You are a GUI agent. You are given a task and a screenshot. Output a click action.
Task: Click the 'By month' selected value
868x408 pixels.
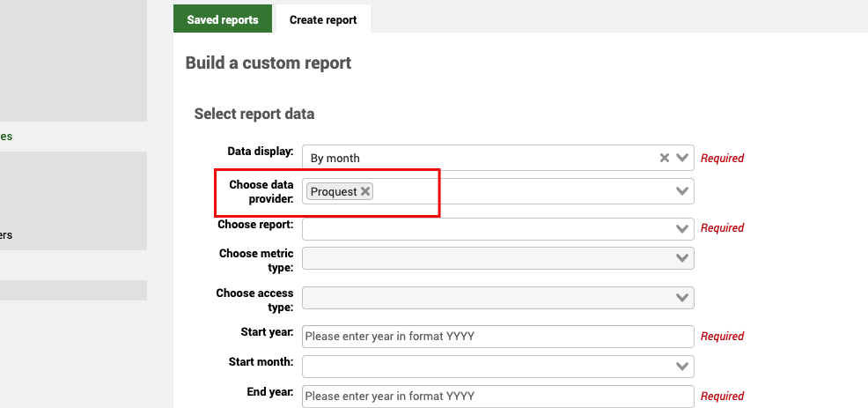(x=335, y=158)
